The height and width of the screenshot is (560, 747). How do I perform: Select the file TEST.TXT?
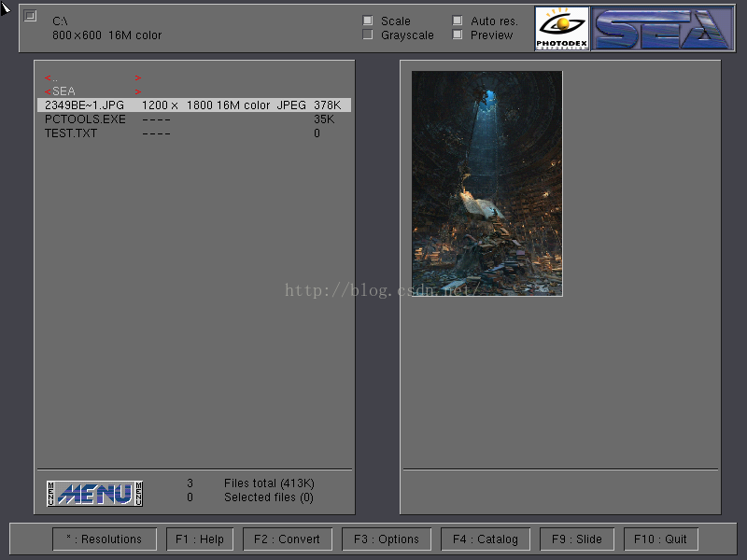click(x=194, y=133)
